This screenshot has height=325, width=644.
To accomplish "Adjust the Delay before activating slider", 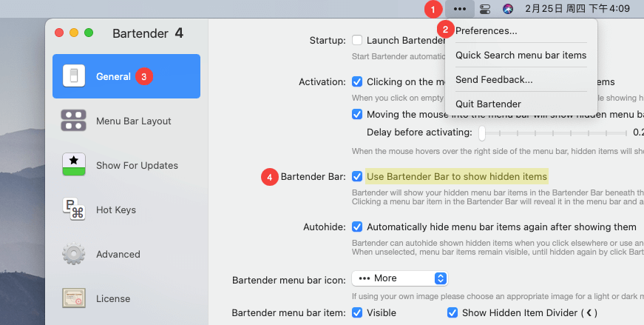I will point(482,133).
